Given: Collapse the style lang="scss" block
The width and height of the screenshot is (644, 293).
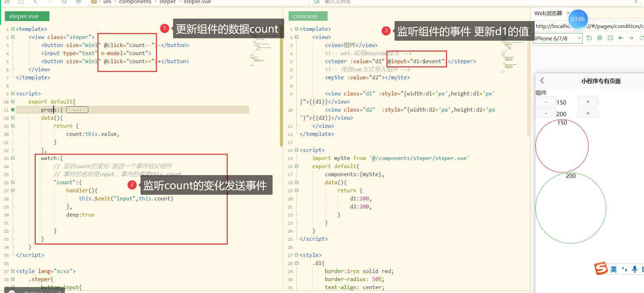Looking at the screenshot, I should click(13, 271).
